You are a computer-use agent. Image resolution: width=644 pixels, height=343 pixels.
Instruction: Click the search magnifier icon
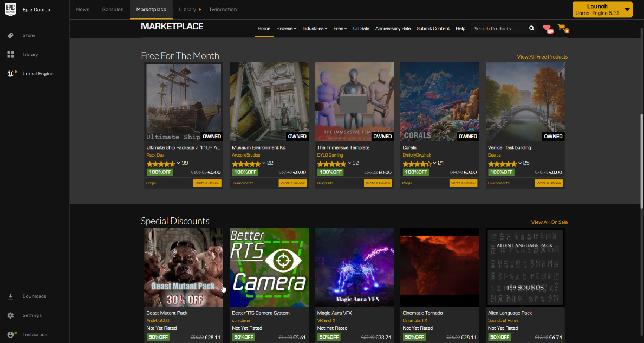coord(531,28)
